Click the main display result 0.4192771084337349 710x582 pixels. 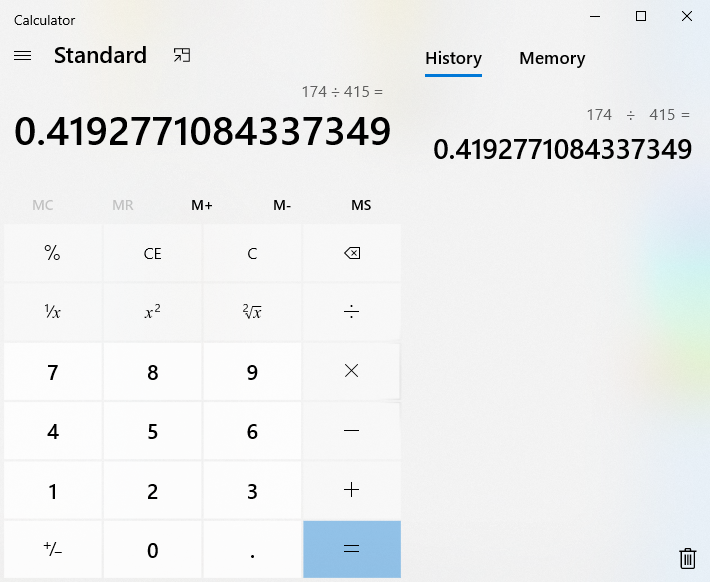click(202, 131)
